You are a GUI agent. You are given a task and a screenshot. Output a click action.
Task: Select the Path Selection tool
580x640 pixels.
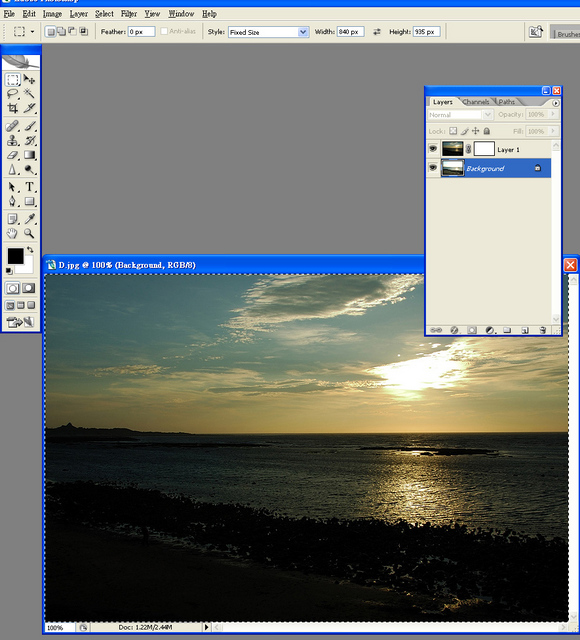coord(13,187)
